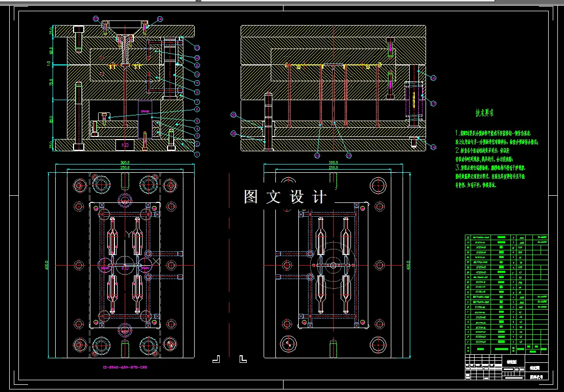Select 300.0 dimension above the left plan view
Viewport: 564px width, 392px height.
point(125,163)
